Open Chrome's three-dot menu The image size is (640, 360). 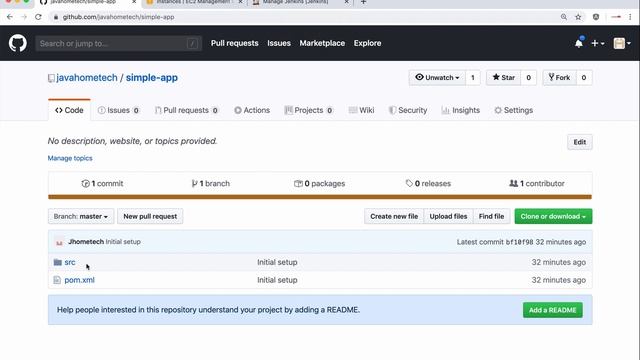630,17
